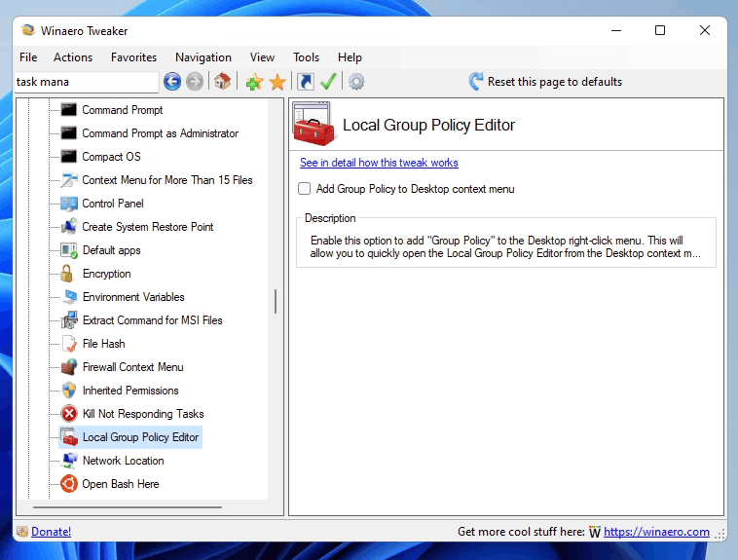Viewport: 738px width, 560px height.
Task: Open the favorites star icon
Action: coord(277,82)
